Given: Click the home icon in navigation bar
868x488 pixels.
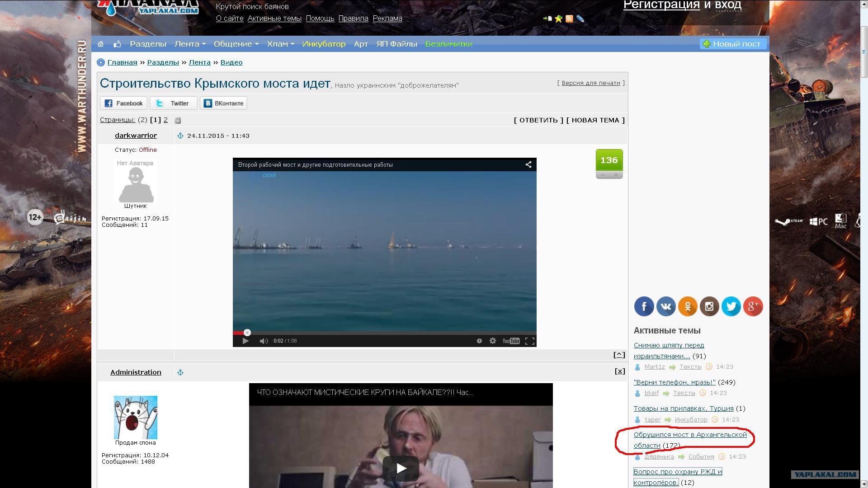Looking at the screenshot, I should point(101,44).
